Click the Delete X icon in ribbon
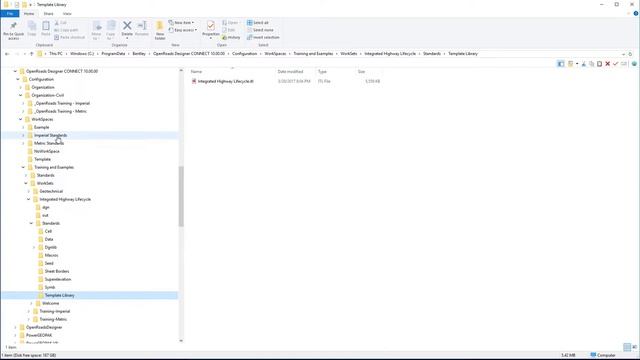Image resolution: width=640 pixels, height=360 pixels. pyautogui.click(x=127, y=26)
